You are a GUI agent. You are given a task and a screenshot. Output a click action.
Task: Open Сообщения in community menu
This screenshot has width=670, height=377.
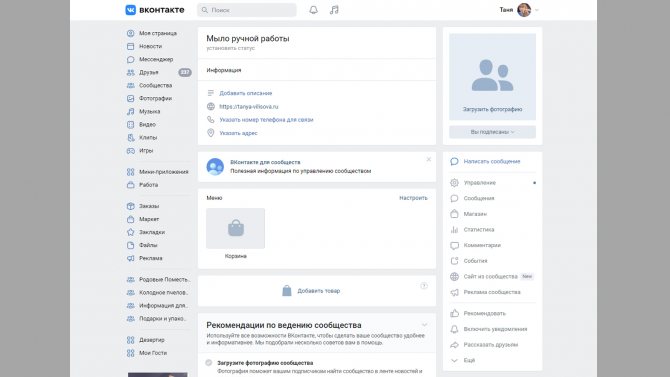tap(479, 198)
